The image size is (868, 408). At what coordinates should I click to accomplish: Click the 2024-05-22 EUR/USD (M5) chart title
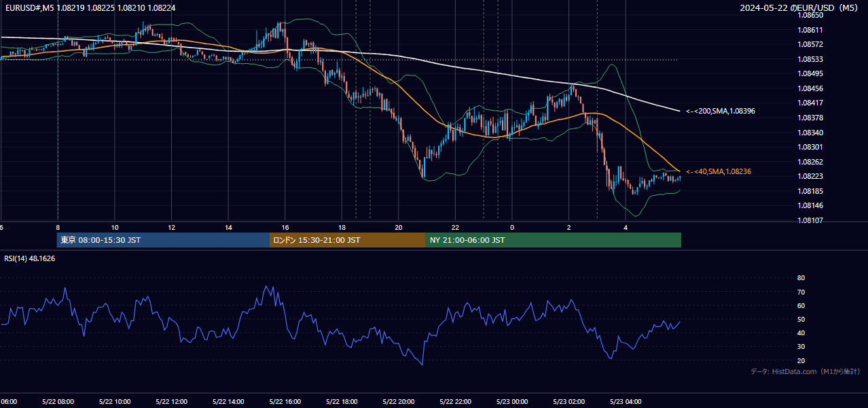coord(799,7)
